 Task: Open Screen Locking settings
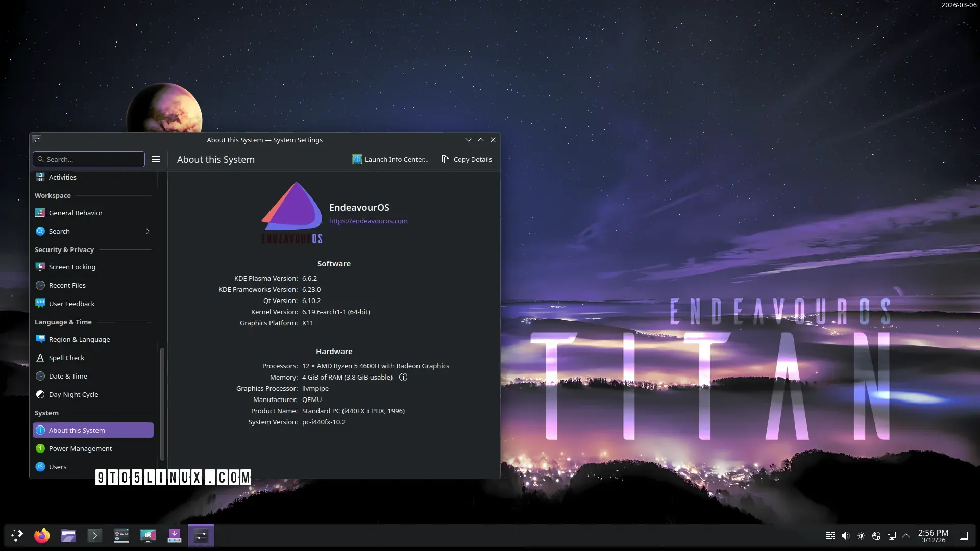tap(72, 267)
